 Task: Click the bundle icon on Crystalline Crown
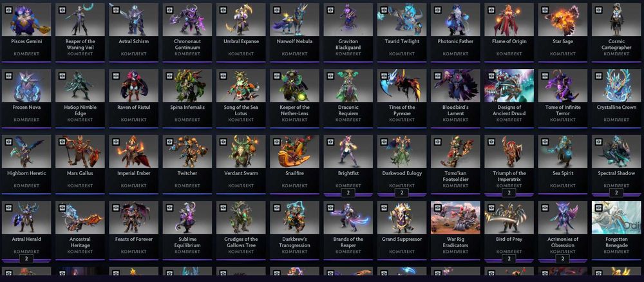tap(599, 75)
